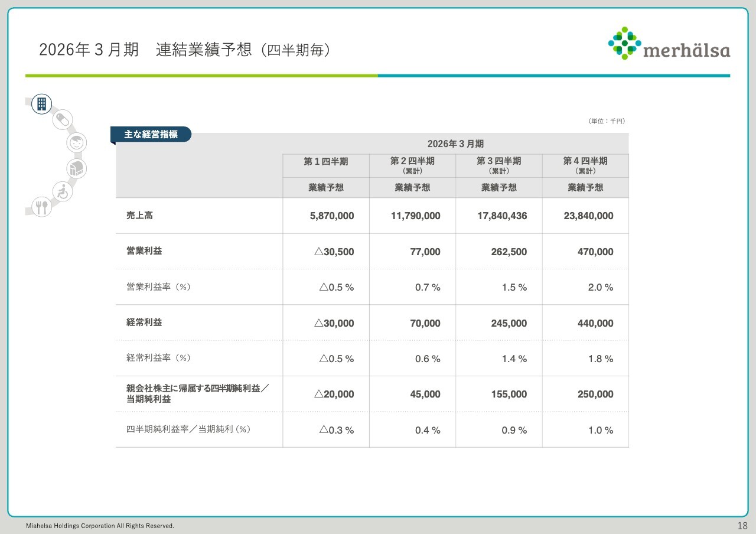Click the 0.4 % net margin cell
Image resolution: width=756 pixels, height=534 pixels.
pos(428,430)
